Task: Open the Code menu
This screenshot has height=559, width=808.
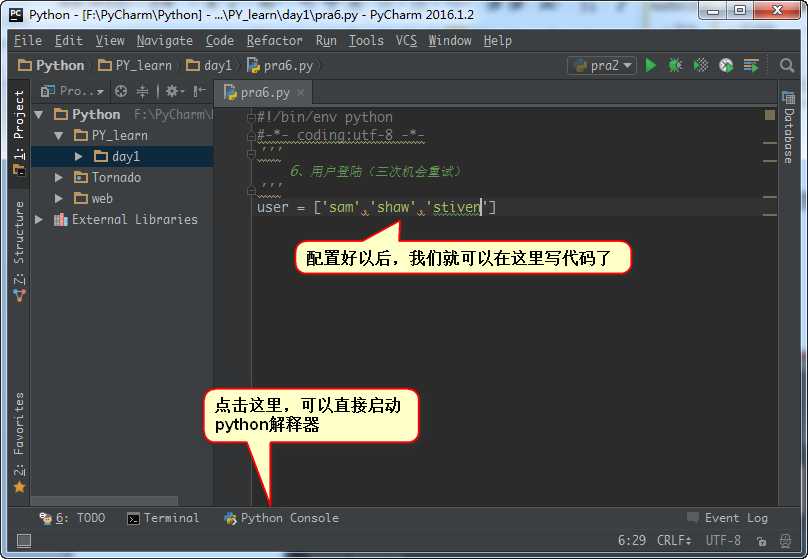Action: point(220,40)
